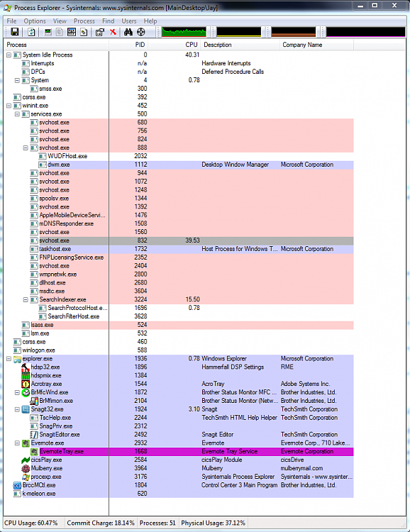
Task: Collapse the System Idle Process tree
Action: pyautogui.click(x=9, y=55)
